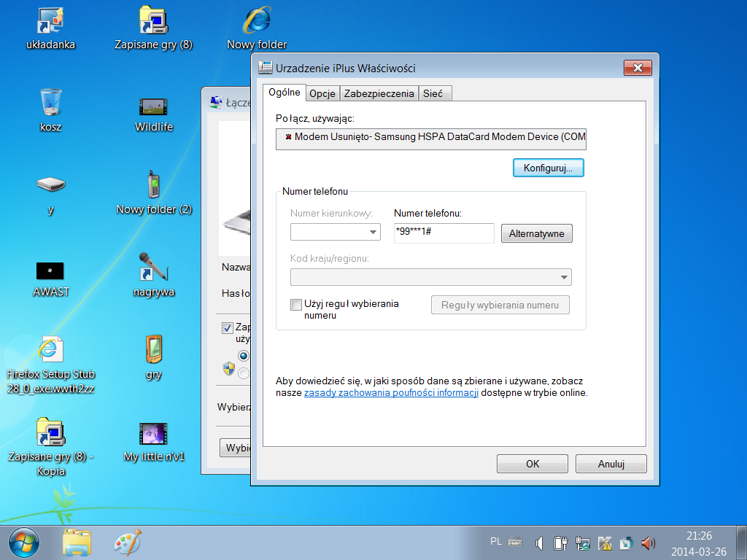Click the Numer telefonu input field
This screenshot has width=747, height=560.
click(444, 233)
